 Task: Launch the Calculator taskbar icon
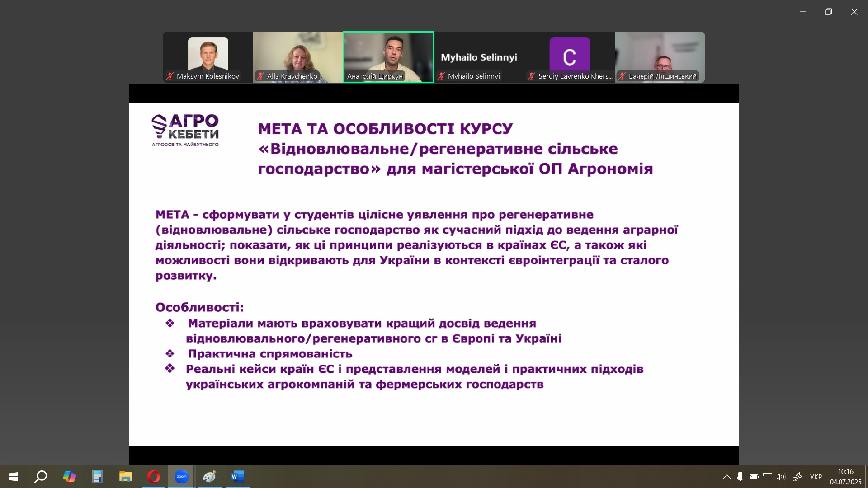point(97,477)
